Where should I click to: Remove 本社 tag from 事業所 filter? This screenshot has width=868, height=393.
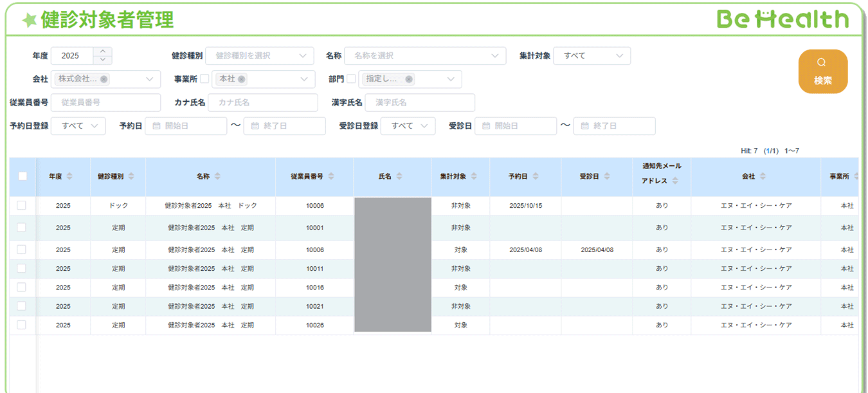coord(241,79)
